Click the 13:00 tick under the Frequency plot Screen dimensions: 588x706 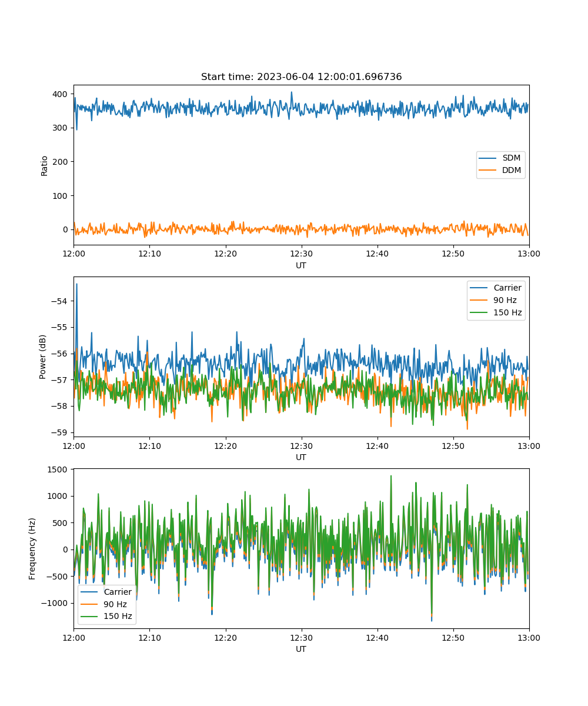tap(529, 637)
